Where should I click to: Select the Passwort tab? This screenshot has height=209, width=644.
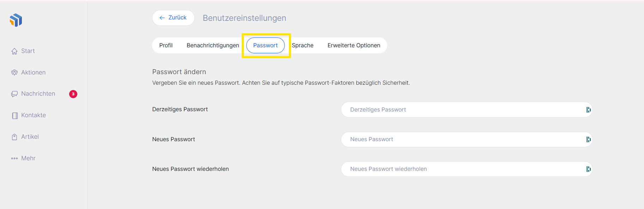coord(265,46)
